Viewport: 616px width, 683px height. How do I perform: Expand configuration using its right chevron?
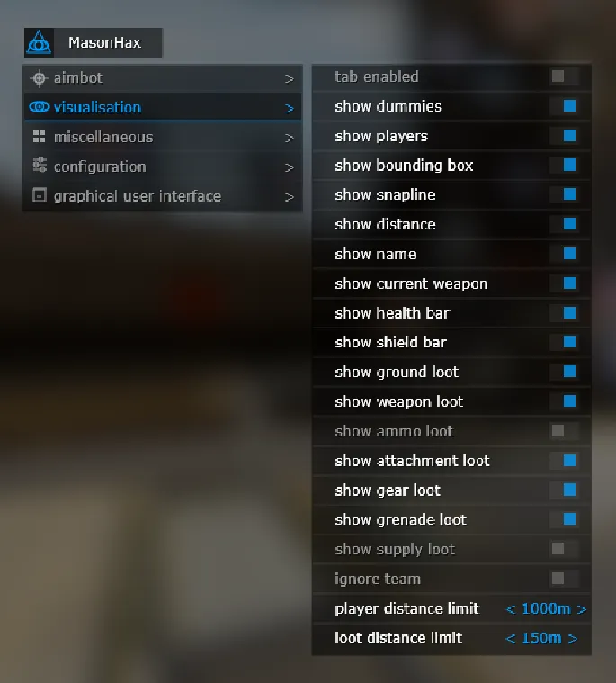(x=289, y=167)
